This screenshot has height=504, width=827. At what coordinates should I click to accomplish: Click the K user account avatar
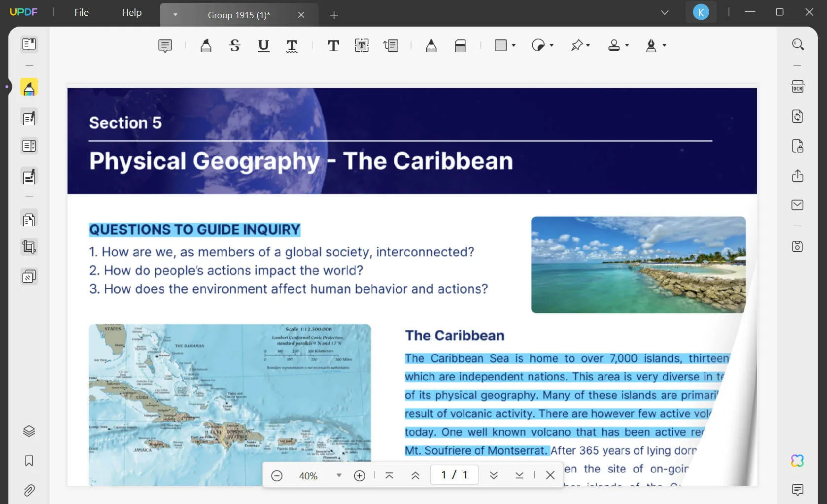[701, 12]
